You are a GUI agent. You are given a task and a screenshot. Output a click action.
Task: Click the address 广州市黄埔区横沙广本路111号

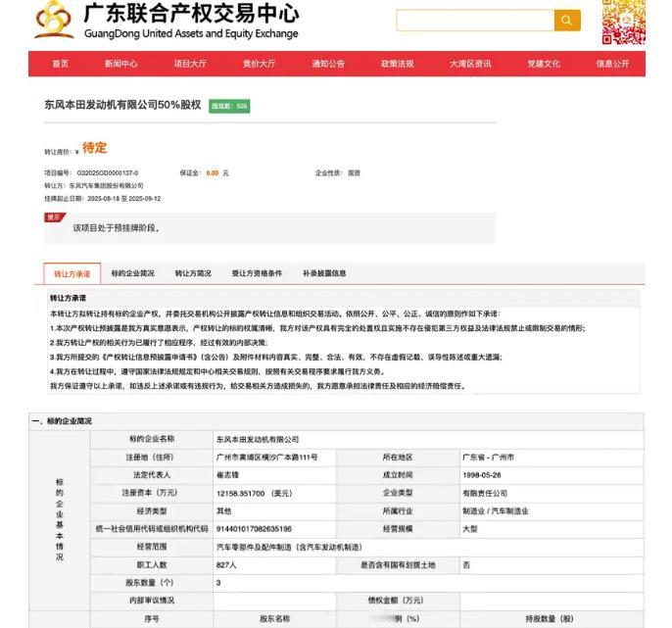pos(267,458)
